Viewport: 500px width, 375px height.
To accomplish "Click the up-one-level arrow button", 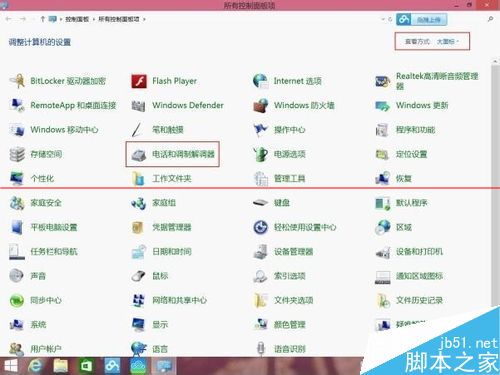I will pos(42,19).
